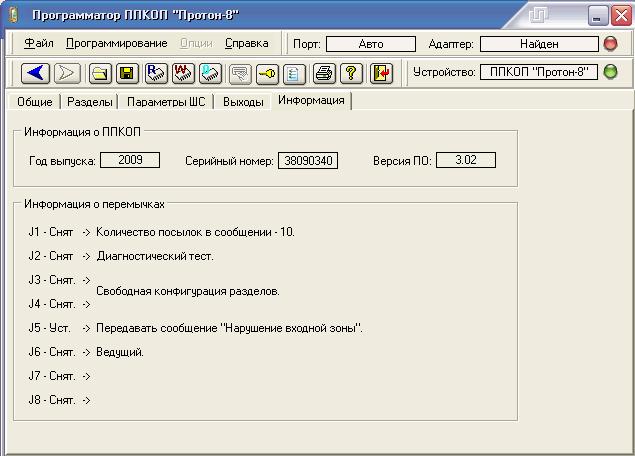The height and width of the screenshot is (456, 635).
Task: Click the application icon in the title bar
Action: point(13,15)
